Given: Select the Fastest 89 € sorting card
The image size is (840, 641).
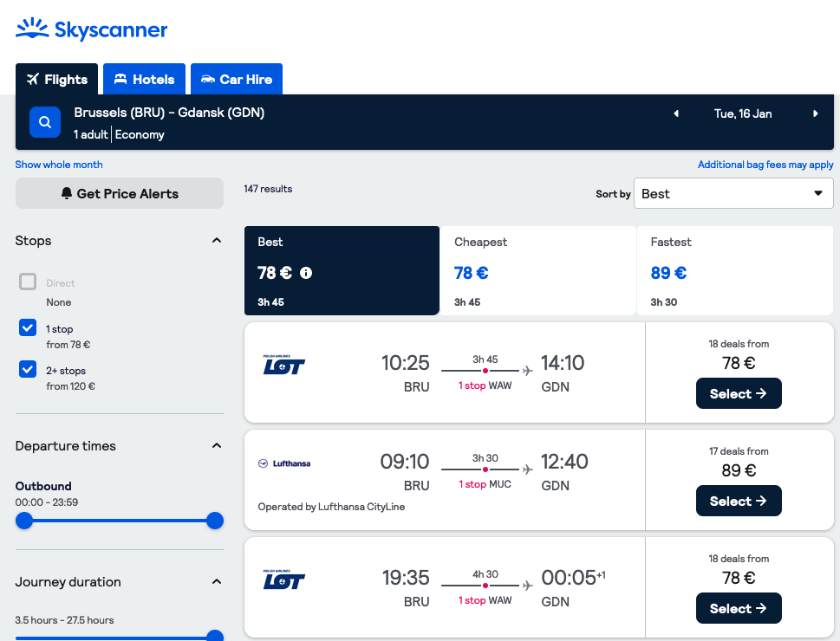Looking at the screenshot, I should click(x=734, y=271).
